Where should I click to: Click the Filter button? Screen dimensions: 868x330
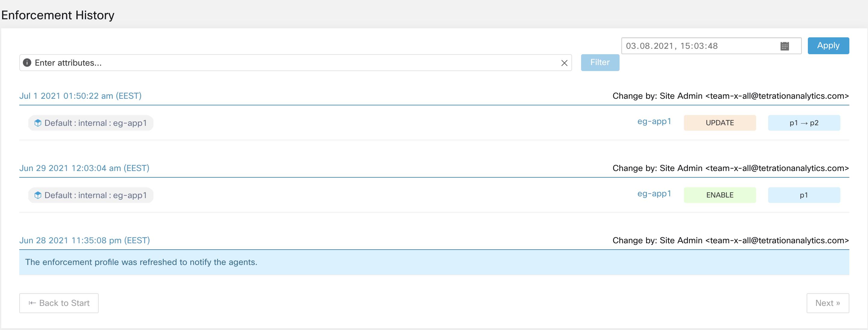pos(600,62)
